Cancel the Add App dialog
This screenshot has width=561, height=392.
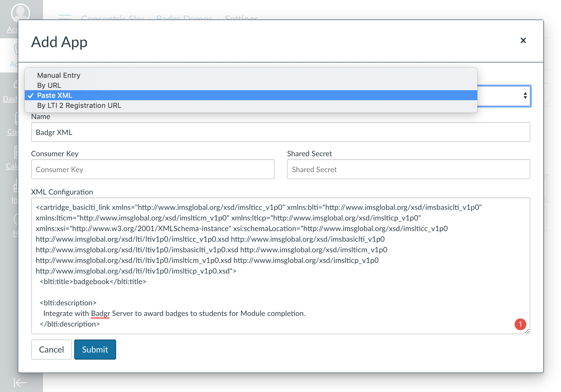(x=52, y=350)
